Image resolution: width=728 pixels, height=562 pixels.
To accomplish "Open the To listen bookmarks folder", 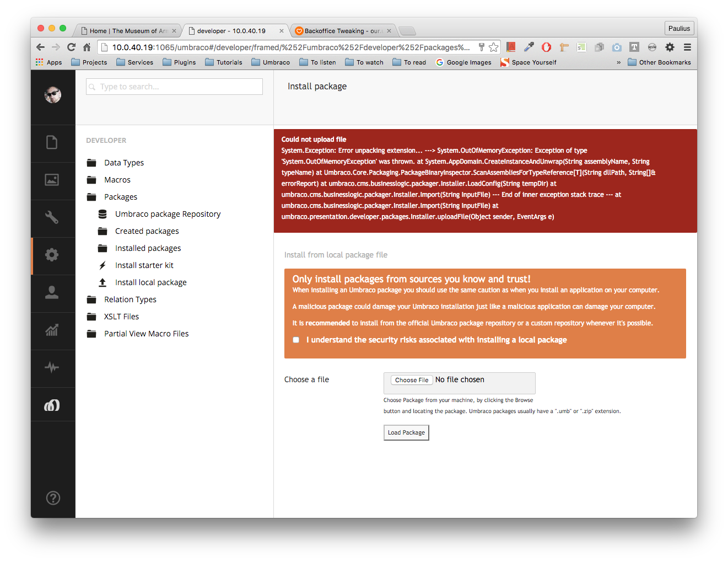I will (x=317, y=62).
